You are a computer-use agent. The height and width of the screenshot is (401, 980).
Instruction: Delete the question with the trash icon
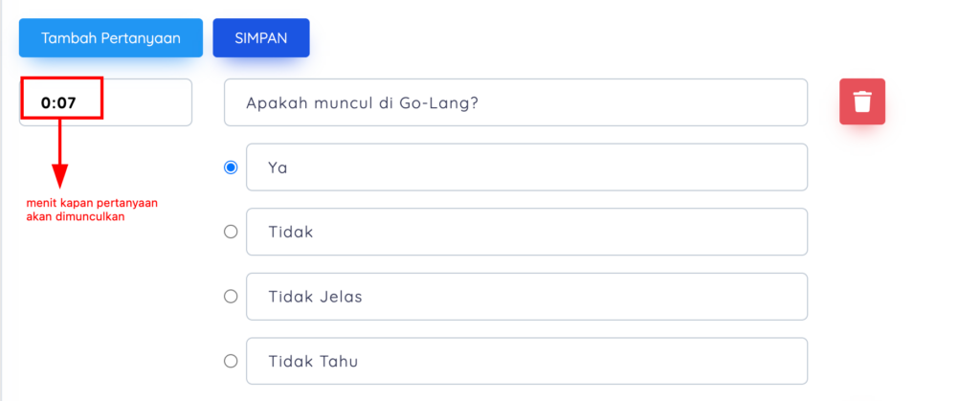pyautogui.click(x=862, y=101)
